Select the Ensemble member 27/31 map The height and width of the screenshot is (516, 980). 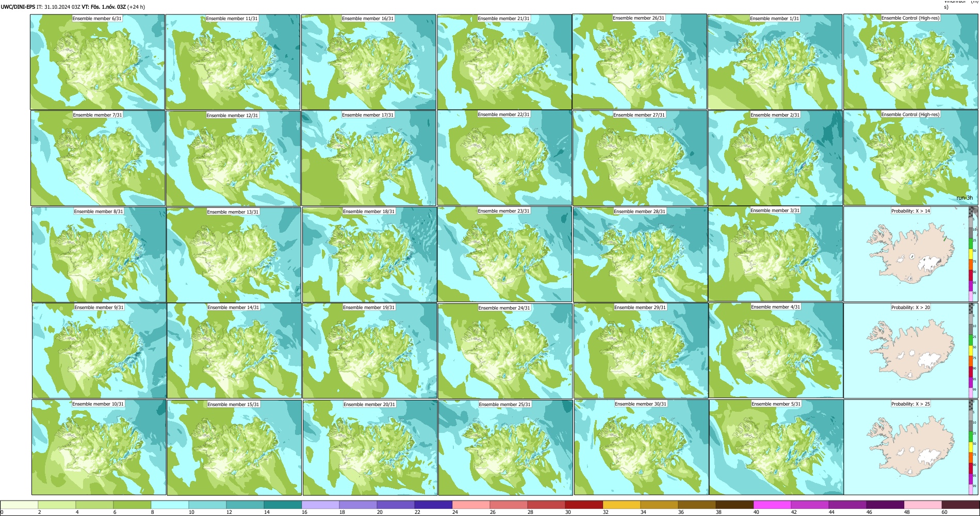[x=640, y=158]
